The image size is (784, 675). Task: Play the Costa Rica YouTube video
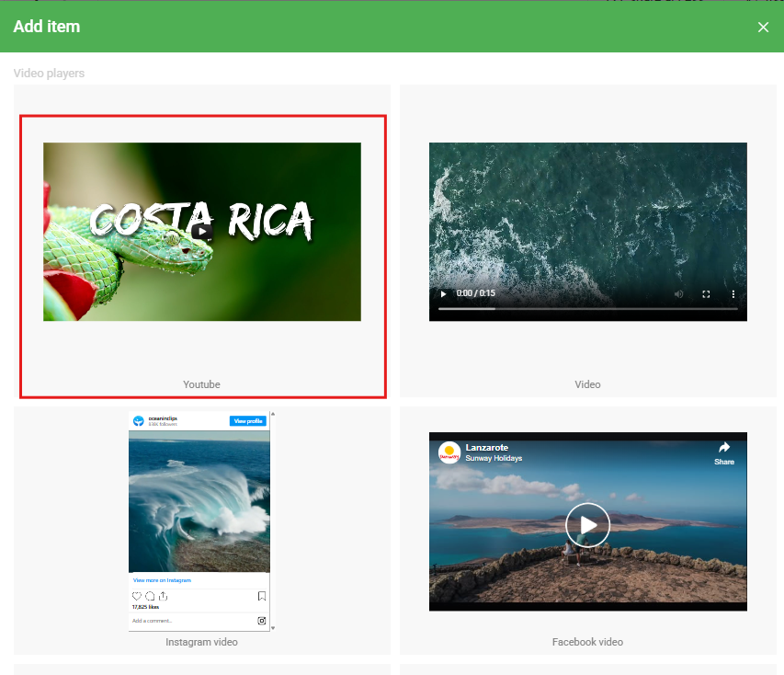[202, 232]
